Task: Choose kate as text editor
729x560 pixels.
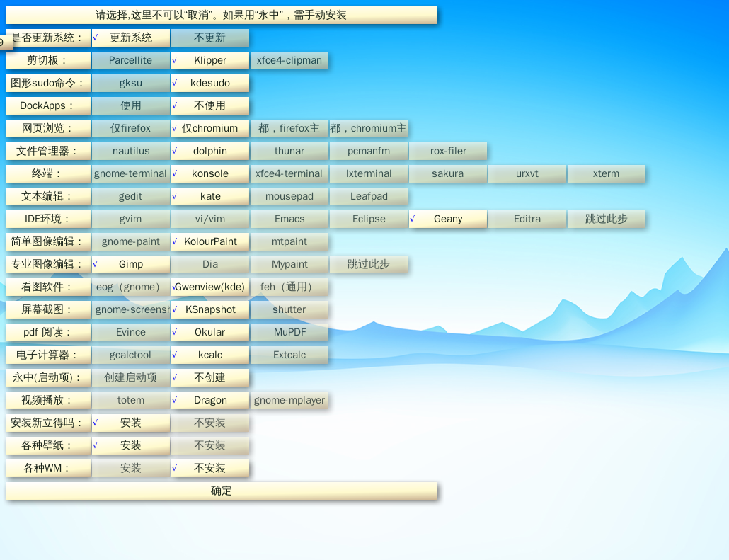Action: pyautogui.click(x=210, y=196)
